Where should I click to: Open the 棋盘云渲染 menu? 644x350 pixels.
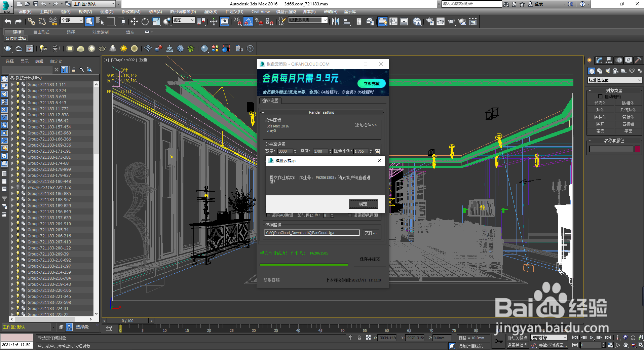[286, 11]
